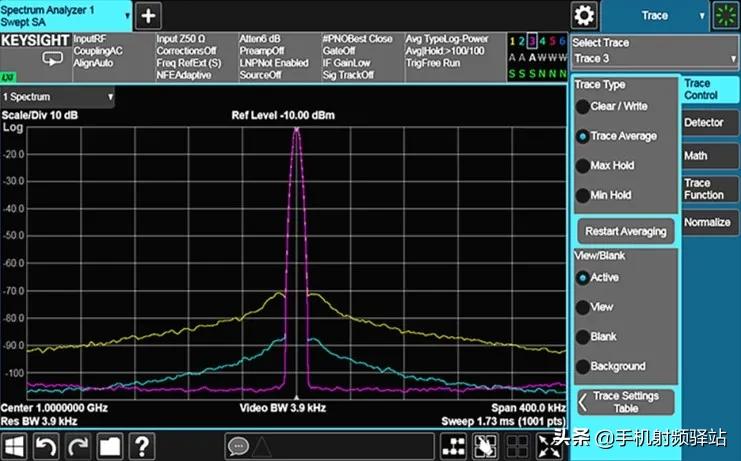Open the Math tab
741x461 pixels.
click(696, 156)
